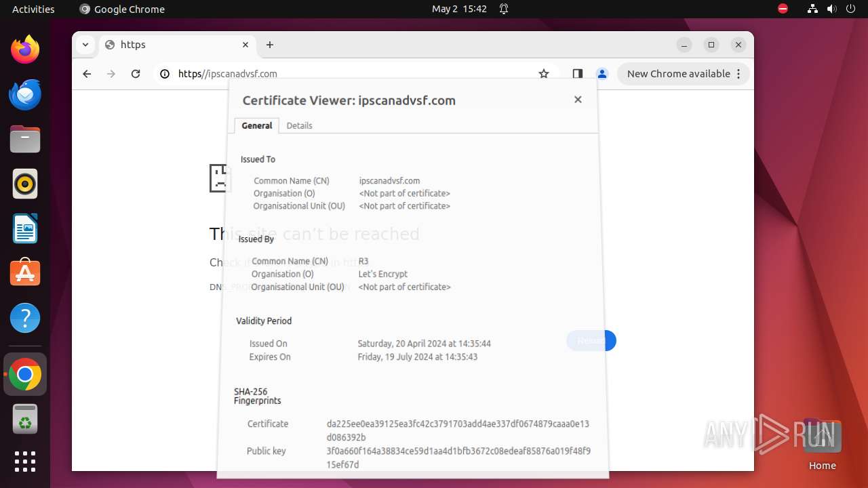Select the Let's Encrypt organisation value
868x488 pixels.
(383, 274)
